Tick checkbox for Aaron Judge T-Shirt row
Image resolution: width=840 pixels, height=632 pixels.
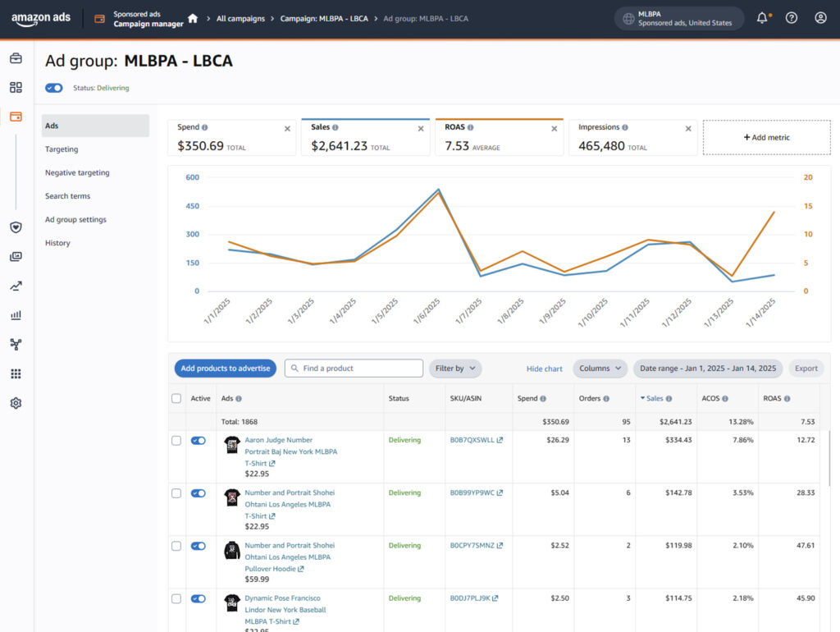click(176, 441)
